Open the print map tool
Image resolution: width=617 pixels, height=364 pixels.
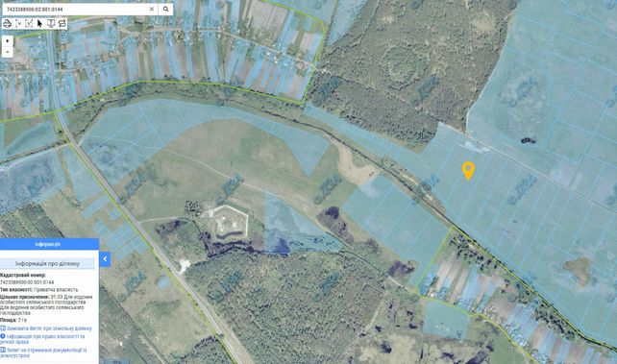click(x=7, y=24)
